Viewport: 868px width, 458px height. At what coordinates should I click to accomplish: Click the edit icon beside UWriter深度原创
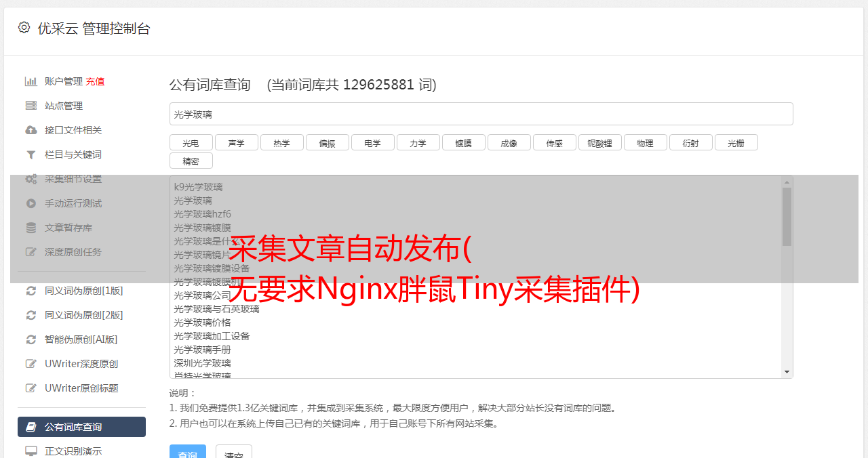tap(31, 364)
